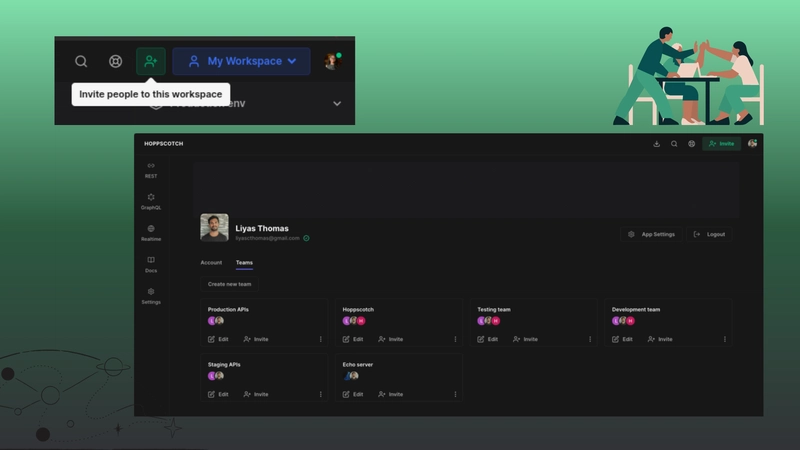Image resolution: width=800 pixels, height=450 pixels.
Task: Click Create new team button
Action: click(x=230, y=284)
